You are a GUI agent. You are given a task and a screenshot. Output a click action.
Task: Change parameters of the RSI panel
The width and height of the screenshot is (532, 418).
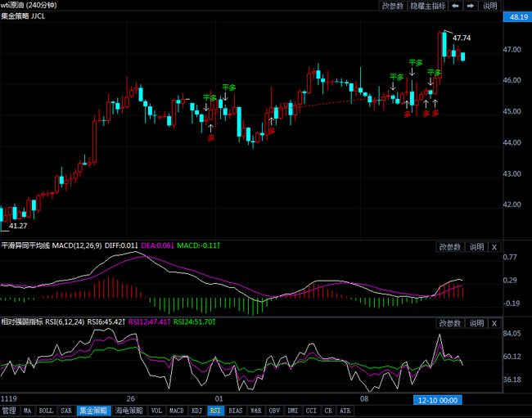click(x=450, y=323)
